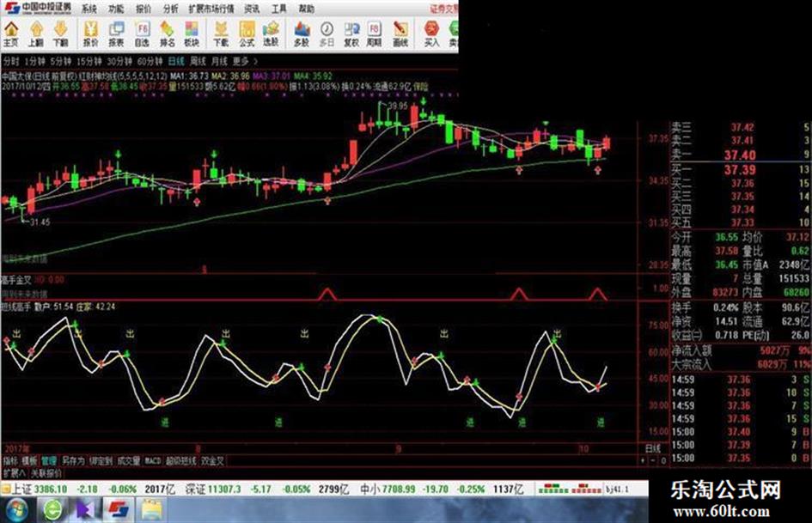Click the 上翻 page-up arrow icon
812x523 pixels.
click(x=36, y=34)
